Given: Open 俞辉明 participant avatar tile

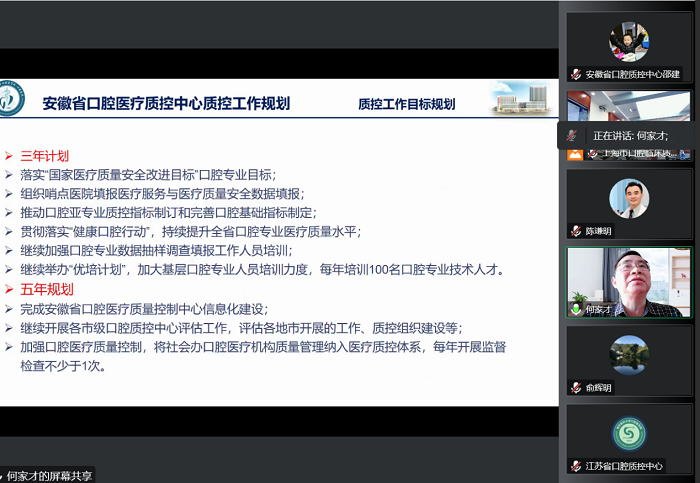Looking at the screenshot, I should point(629,354).
